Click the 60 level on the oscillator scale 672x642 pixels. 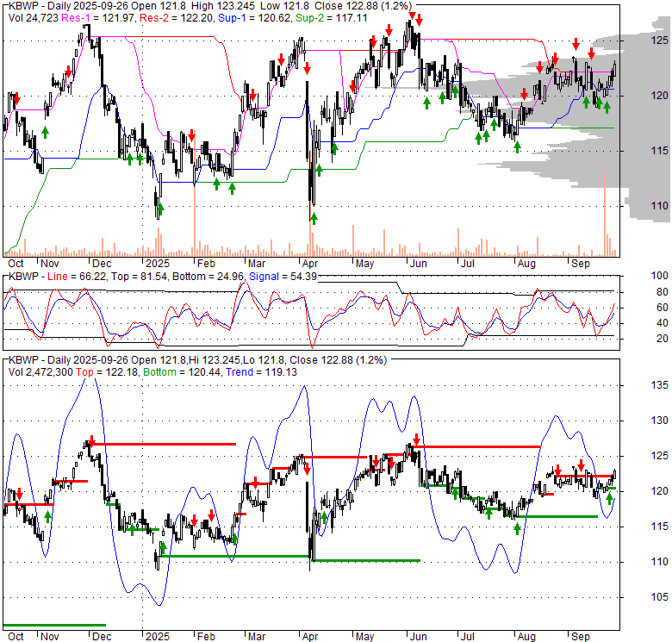tap(663, 308)
